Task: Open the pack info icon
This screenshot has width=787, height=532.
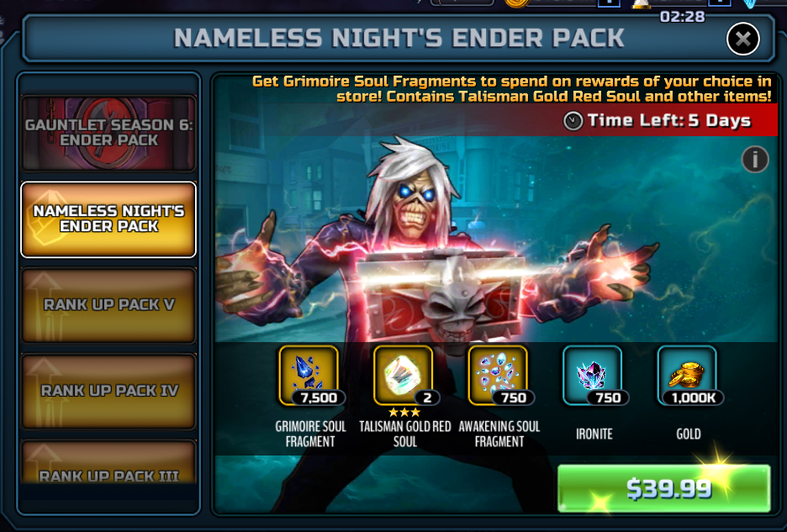Action: point(755,160)
